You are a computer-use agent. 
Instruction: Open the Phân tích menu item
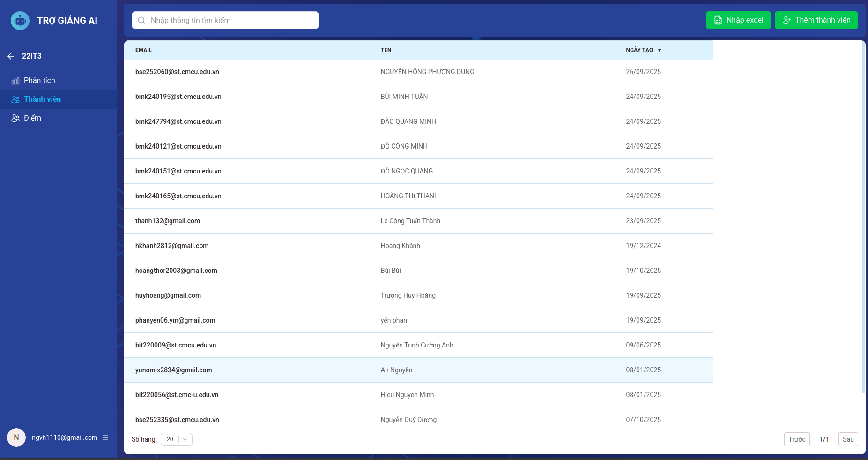click(x=39, y=81)
